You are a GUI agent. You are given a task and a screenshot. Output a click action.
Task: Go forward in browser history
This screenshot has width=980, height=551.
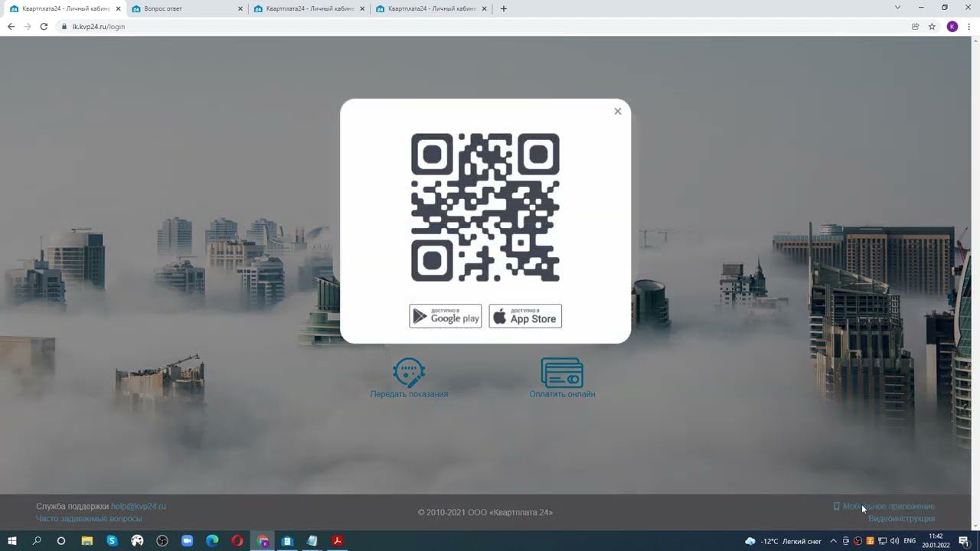[x=28, y=26]
